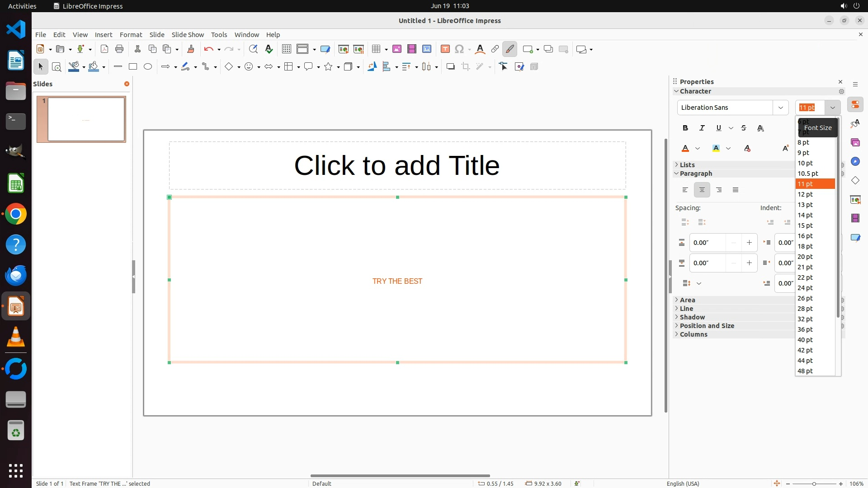Click the Insert Special Character icon
Viewport: 868px width, 488px height.
point(459,49)
